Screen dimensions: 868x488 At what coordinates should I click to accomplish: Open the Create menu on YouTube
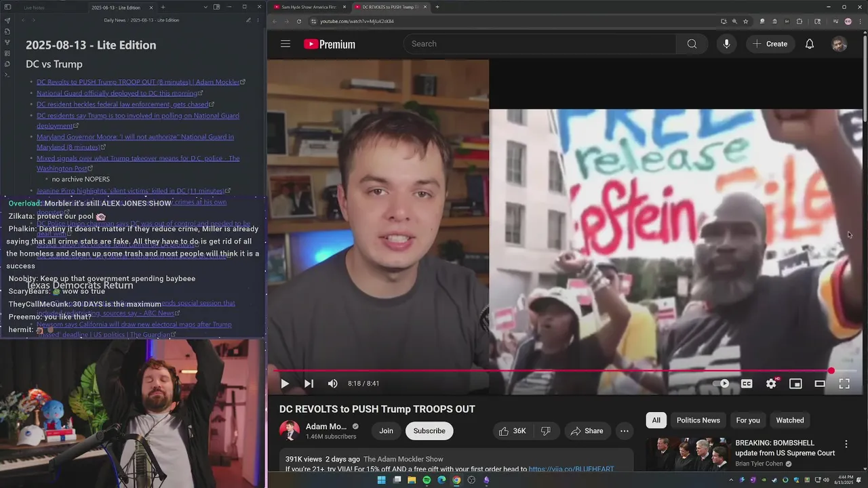click(x=770, y=44)
